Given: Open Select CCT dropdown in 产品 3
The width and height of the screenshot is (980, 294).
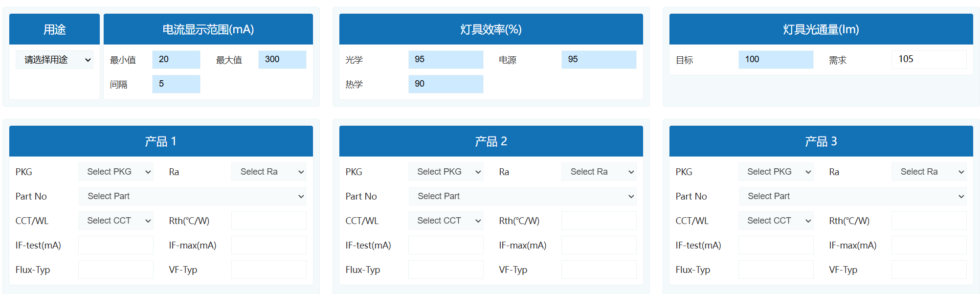Looking at the screenshot, I should click(776, 221).
